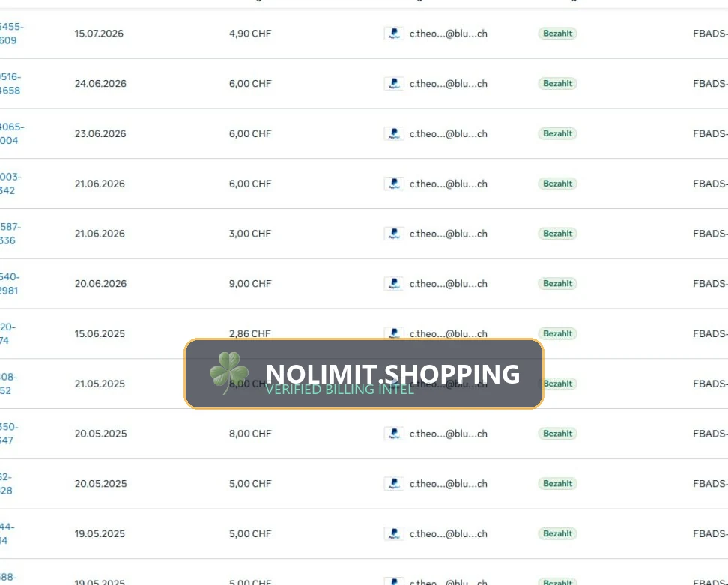The width and height of the screenshot is (728, 585).
Task: Click Bezahlt badge in 9,00 CHF row
Action: [x=557, y=284]
